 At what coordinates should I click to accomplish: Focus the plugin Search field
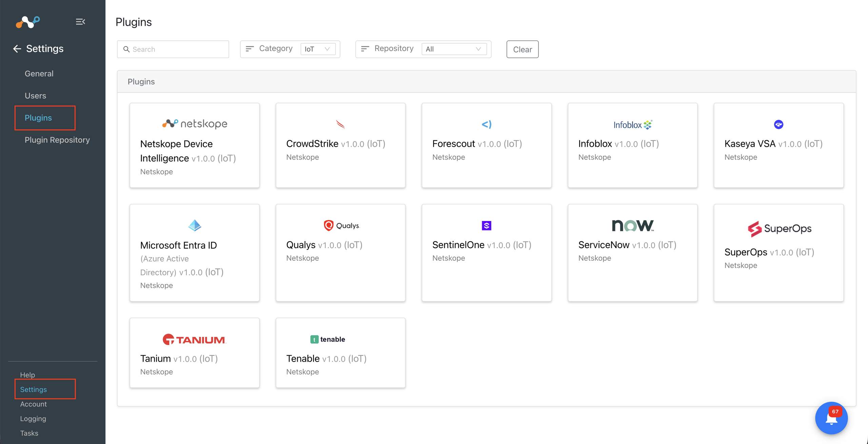click(x=173, y=49)
